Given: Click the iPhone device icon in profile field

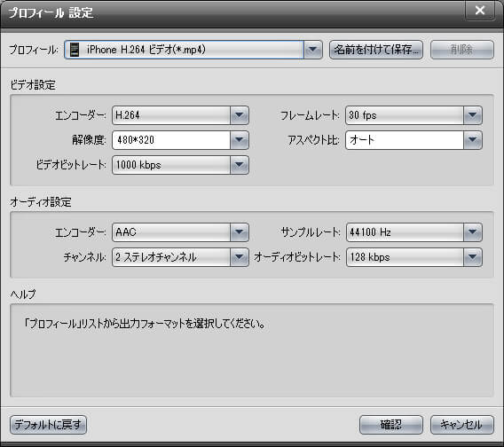Looking at the screenshot, I should coord(75,50).
